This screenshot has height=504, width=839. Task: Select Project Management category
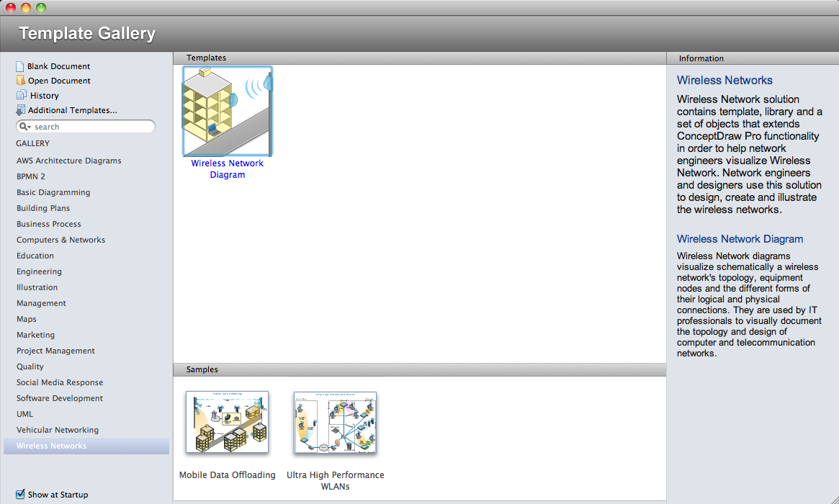point(55,351)
